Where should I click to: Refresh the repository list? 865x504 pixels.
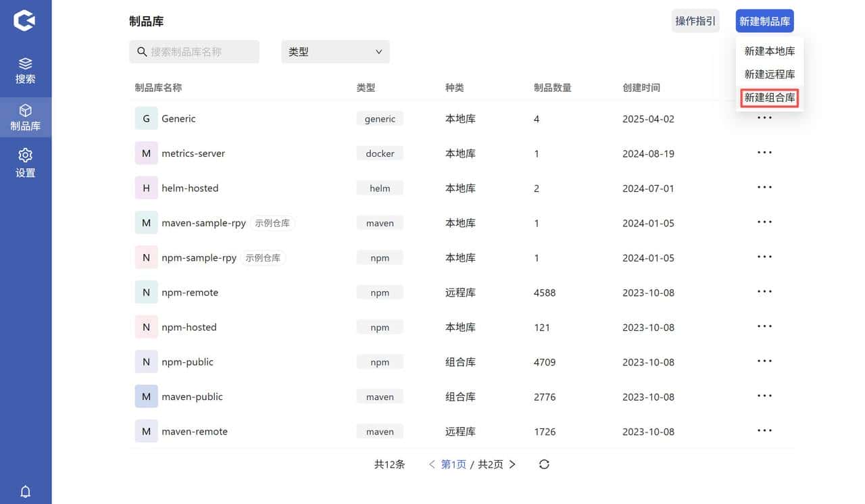[544, 464]
